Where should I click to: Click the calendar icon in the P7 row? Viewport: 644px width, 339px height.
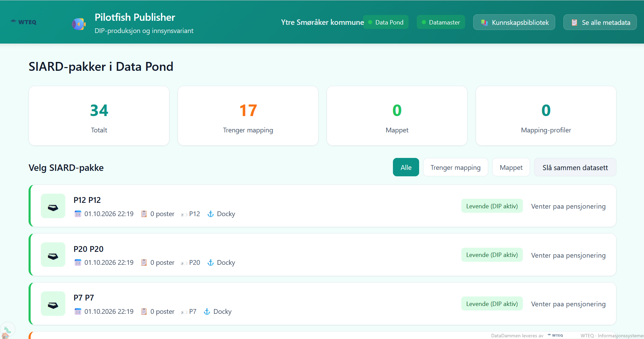point(78,311)
